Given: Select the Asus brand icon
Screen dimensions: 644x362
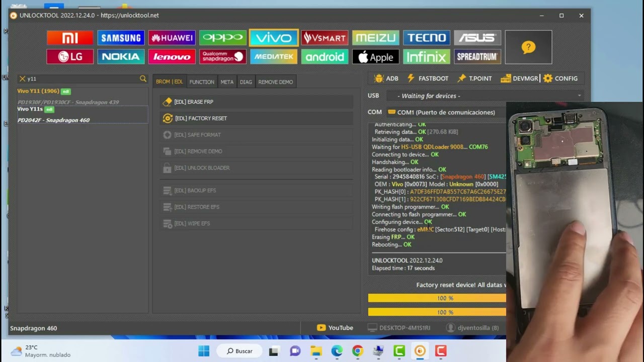Looking at the screenshot, I should 477,38.
